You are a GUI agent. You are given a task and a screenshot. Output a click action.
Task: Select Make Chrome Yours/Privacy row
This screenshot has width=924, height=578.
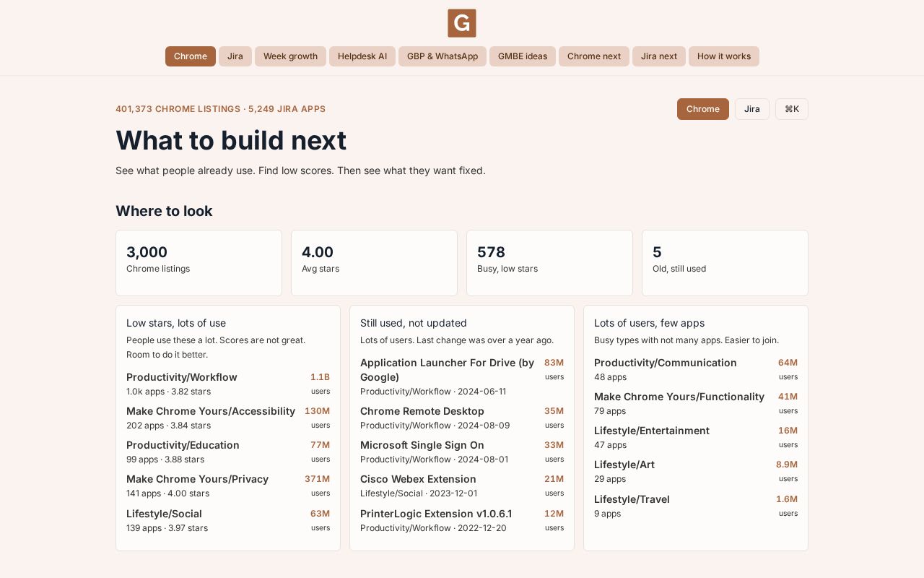click(x=228, y=486)
